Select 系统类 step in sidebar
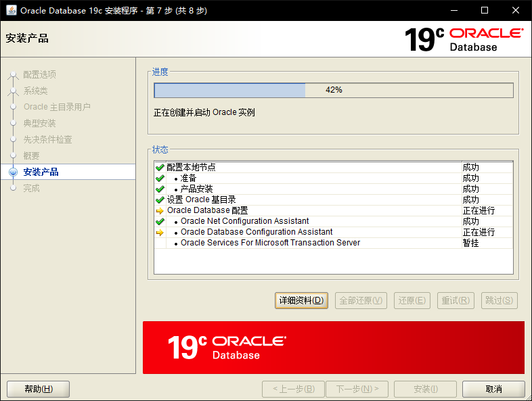This screenshot has width=532, height=401. [35, 91]
